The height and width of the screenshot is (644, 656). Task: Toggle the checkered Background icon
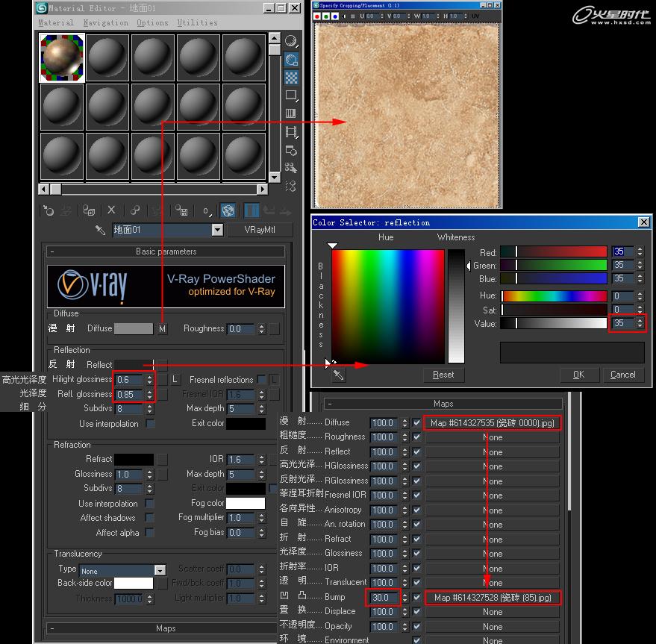(291, 78)
